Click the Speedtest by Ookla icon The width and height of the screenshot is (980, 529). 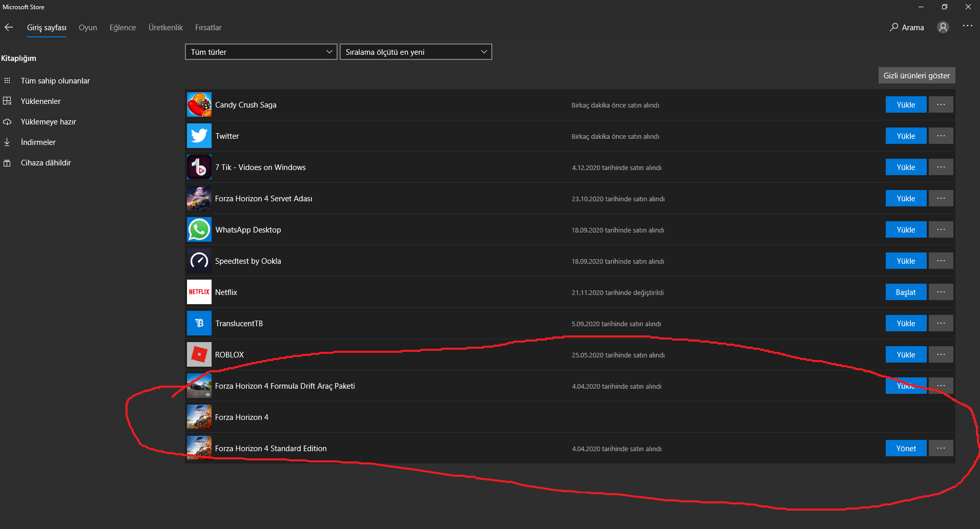(x=199, y=261)
